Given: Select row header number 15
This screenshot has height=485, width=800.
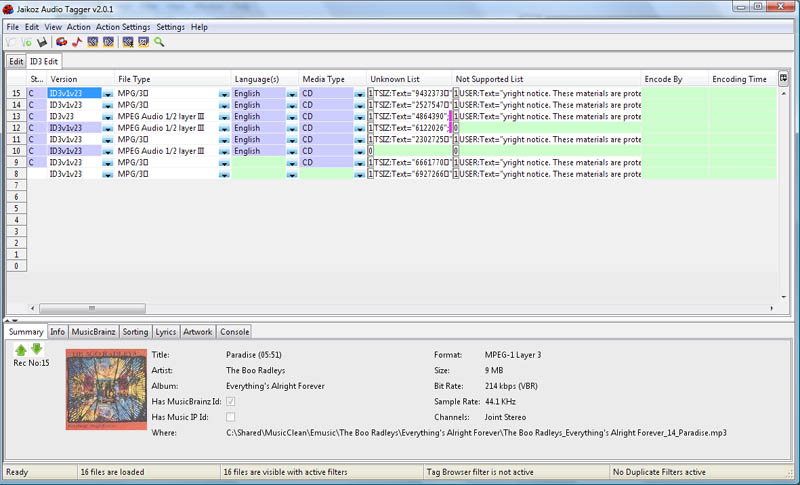Looking at the screenshot, I should tap(16, 93).
